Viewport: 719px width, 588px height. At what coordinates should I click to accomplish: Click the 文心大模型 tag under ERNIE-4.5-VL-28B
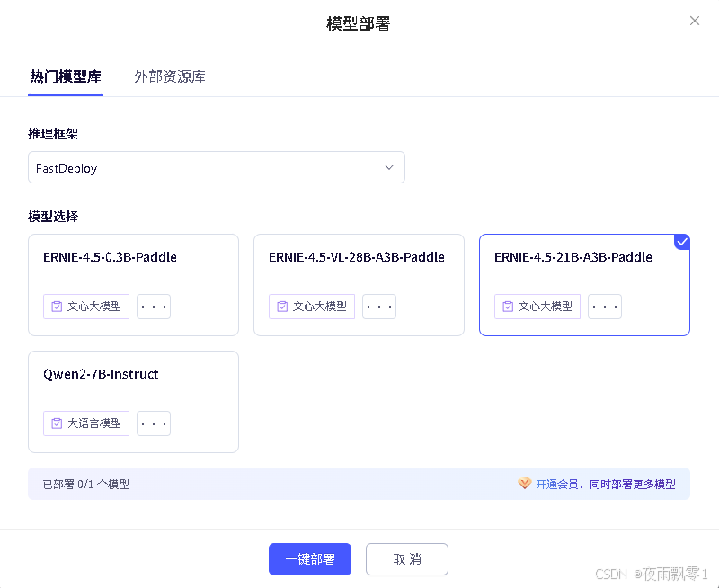point(311,307)
